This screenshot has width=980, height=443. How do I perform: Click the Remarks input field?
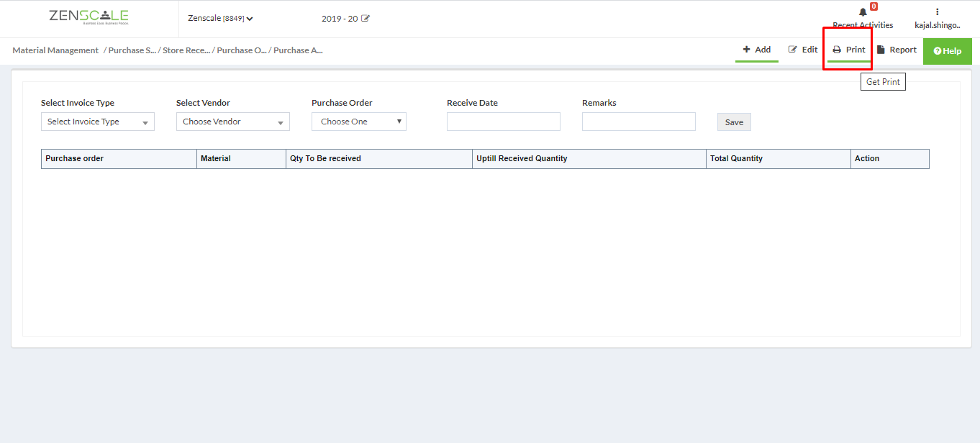(639, 122)
